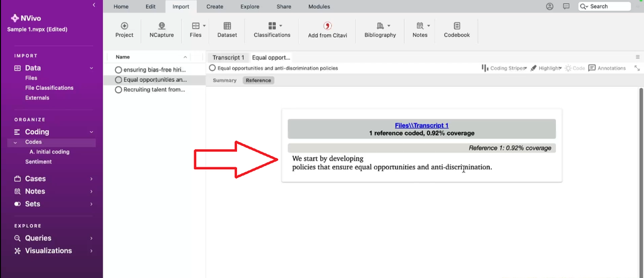Image resolution: width=644 pixels, height=278 pixels.
Task: Collapse the Data section chevron
Action: [x=91, y=68]
